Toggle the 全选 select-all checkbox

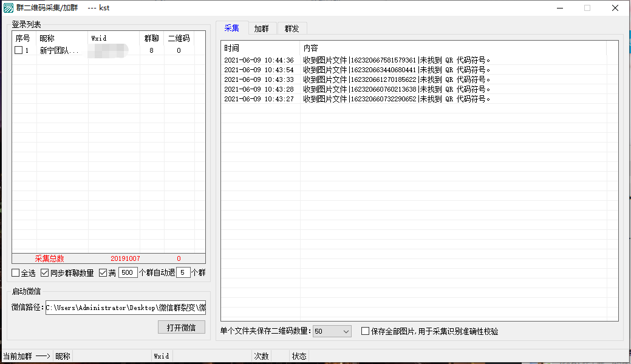(16, 273)
